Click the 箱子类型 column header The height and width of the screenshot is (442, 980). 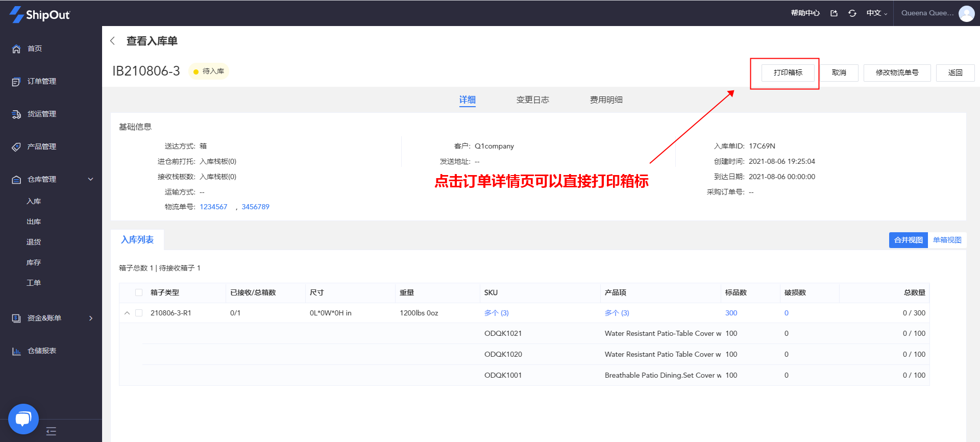coord(165,292)
